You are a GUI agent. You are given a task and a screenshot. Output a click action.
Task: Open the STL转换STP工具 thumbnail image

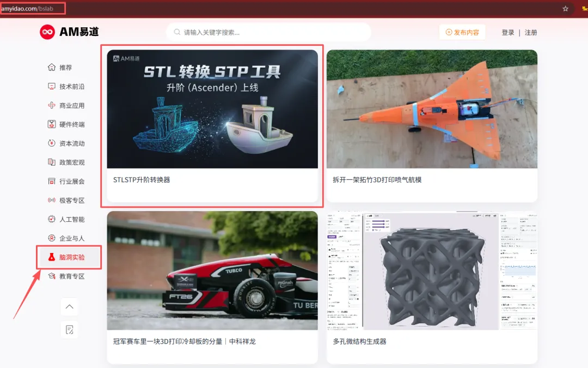pos(212,109)
